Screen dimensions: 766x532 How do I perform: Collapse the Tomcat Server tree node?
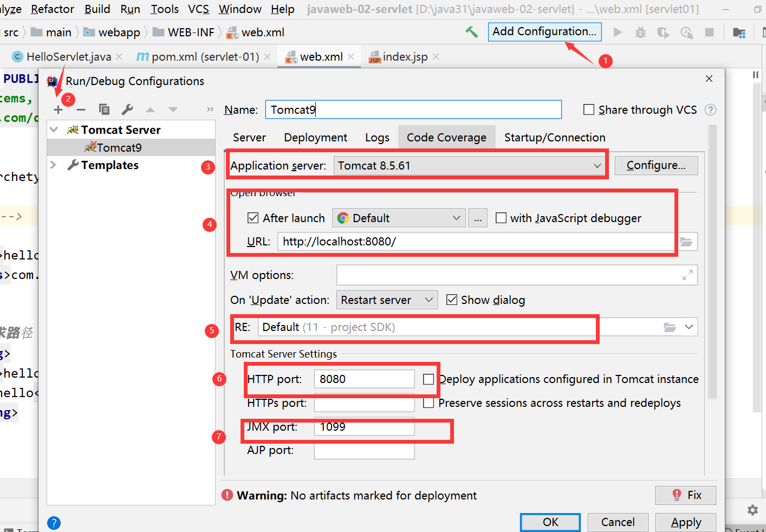54,130
